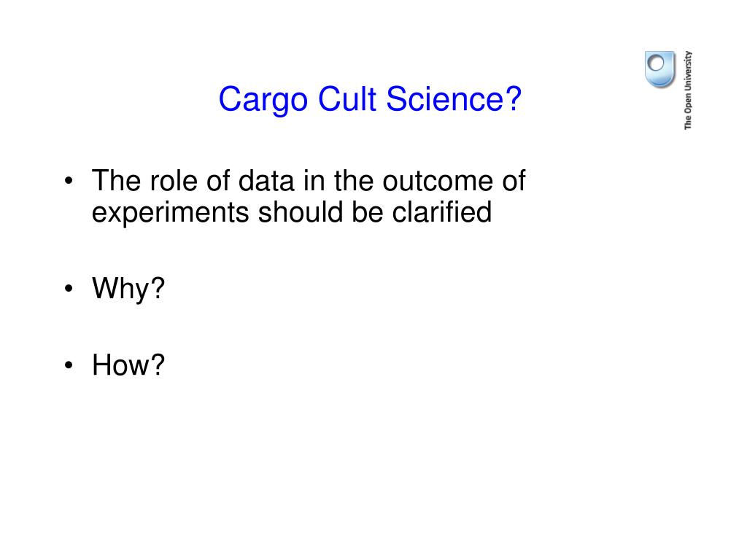
Task: Select the vertical 'The Open University' text
Action: tap(688, 90)
